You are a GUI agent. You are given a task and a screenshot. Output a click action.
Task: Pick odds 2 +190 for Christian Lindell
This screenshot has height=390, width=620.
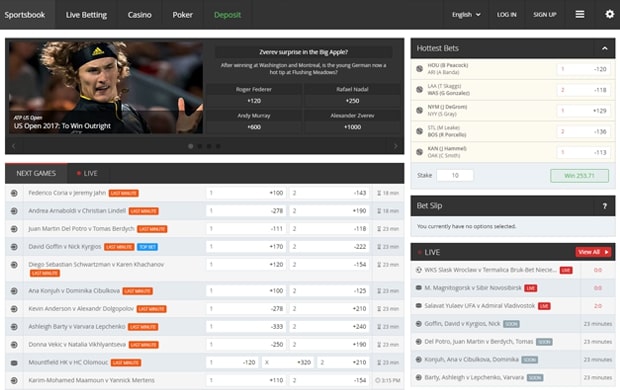click(x=329, y=211)
